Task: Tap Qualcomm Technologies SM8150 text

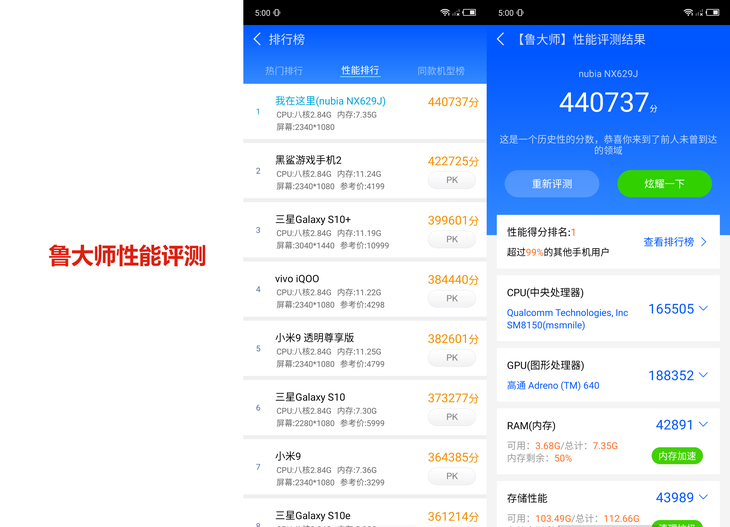Action: coord(567,319)
